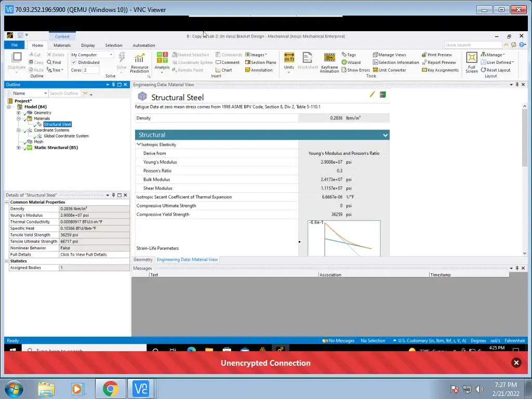Insert an Annotation
The width and height of the screenshot is (532, 399).
click(x=259, y=70)
